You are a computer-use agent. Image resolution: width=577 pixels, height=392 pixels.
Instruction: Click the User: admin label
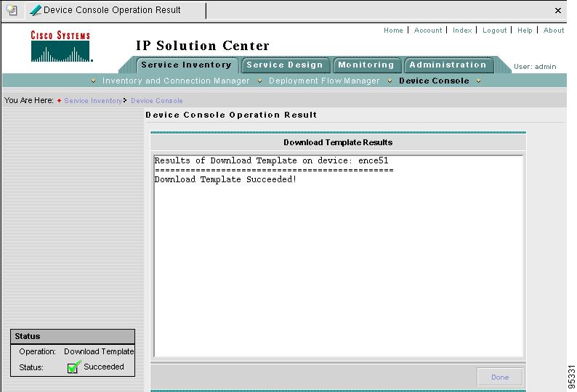point(535,67)
